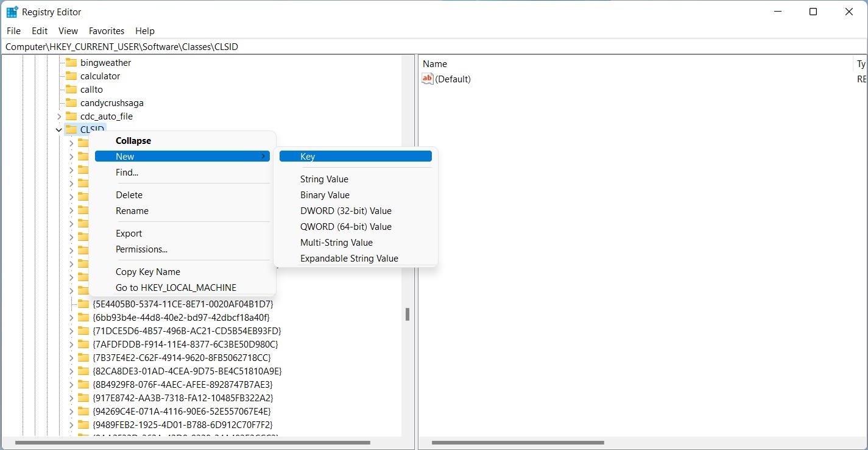Click the tree pane vertical scrollbar thumb
The height and width of the screenshot is (450, 868).
point(407,315)
